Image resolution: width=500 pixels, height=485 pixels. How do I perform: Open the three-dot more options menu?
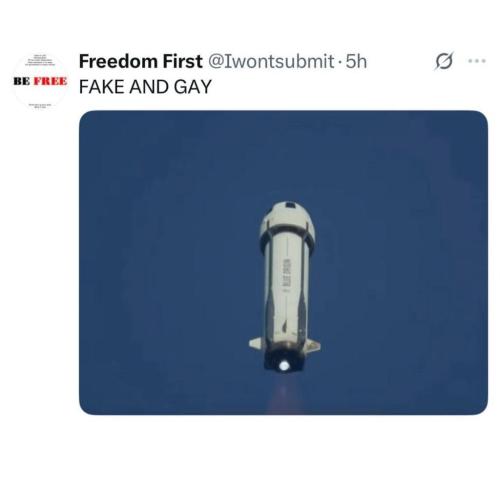tap(477, 61)
